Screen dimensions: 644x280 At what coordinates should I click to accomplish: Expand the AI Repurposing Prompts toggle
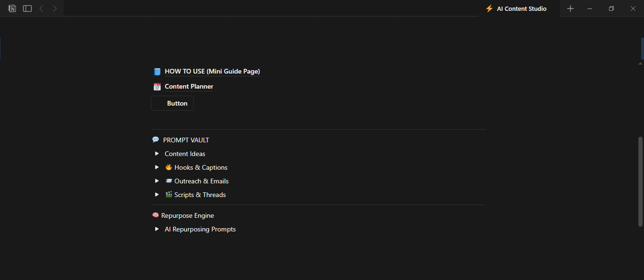[157, 229]
